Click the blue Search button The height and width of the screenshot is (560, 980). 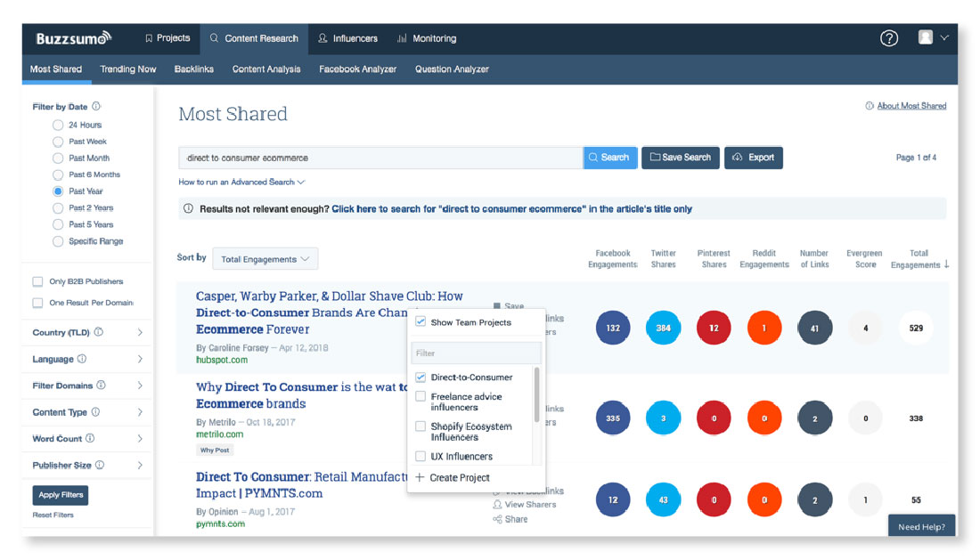pyautogui.click(x=610, y=158)
